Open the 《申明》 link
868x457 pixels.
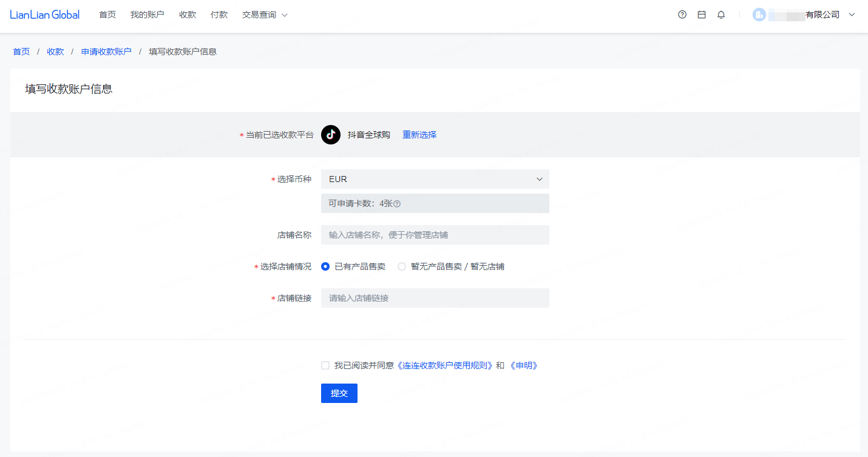(x=524, y=365)
